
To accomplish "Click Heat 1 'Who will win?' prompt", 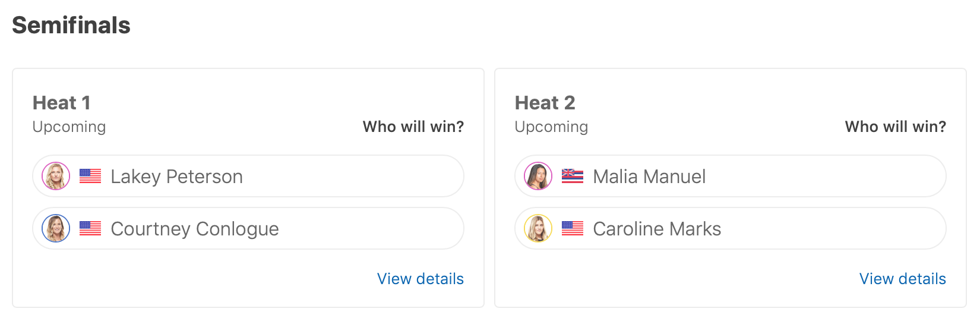I will (413, 127).
